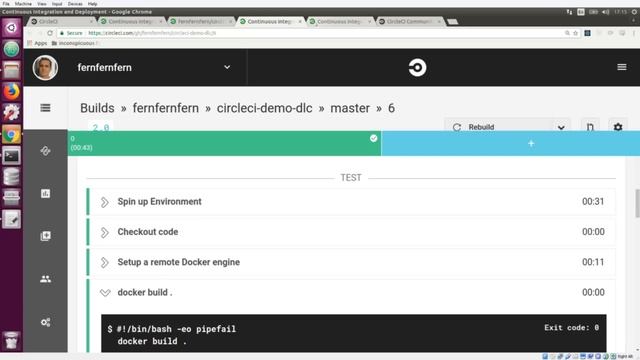Image resolution: width=640 pixels, height=360 pixels.
Task: Open the Trash in the Ubuntu dock
Action: 11,340
